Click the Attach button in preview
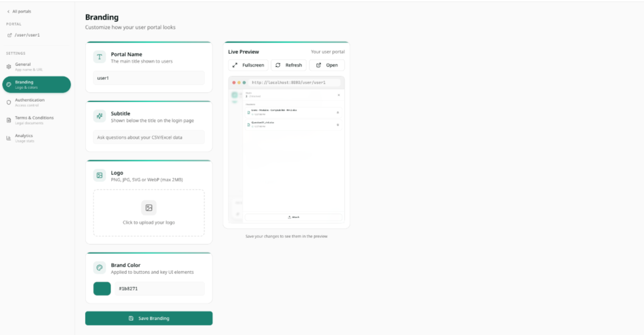The width and height of the screenshot is (644, 335). click(x=294, y=217)
